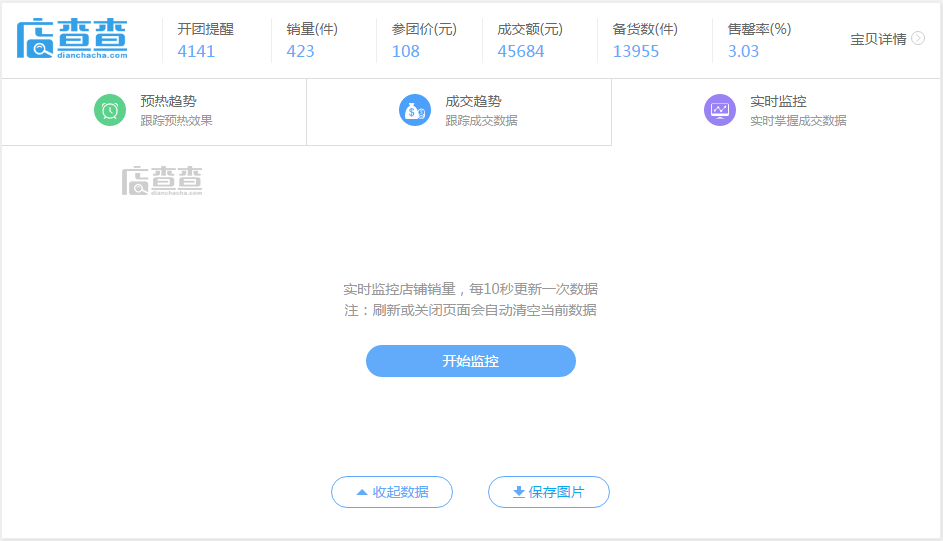The width and height of the screenshot is (943, 541).
Task: Start monitoring with the 开始监控 button
Action: click(471, 361)
